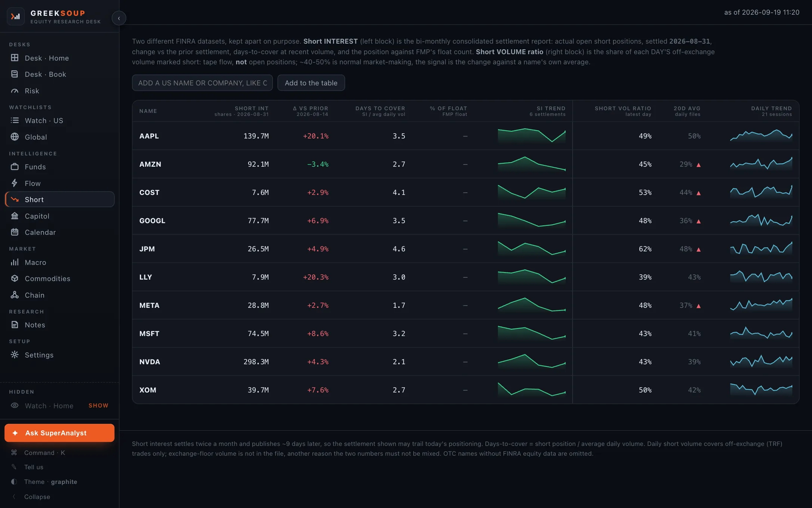
Task: Toggle the eye icon beside Watch Home
Action: tap(15, 406)
